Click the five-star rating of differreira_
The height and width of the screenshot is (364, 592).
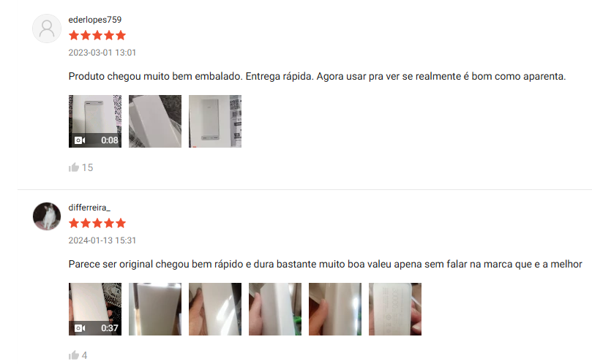pyautogui.click(x=97, y=224)
